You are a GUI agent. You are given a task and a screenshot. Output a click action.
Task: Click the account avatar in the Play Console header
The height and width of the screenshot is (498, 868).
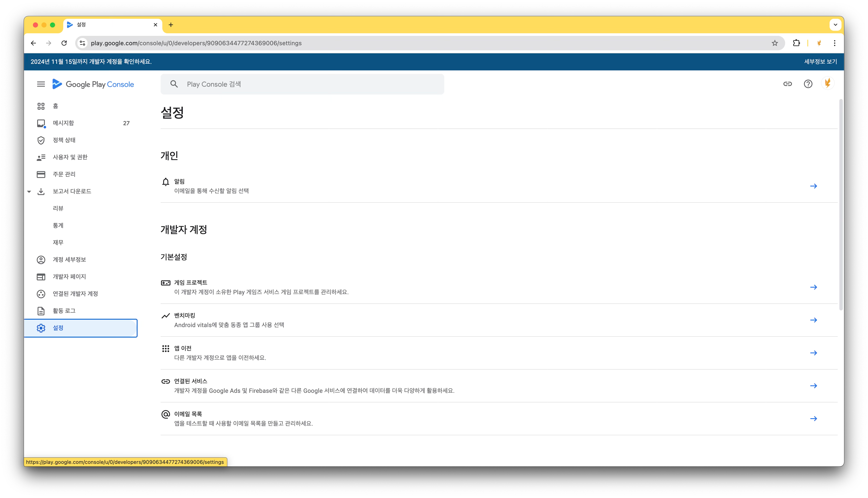click(828, 83)
